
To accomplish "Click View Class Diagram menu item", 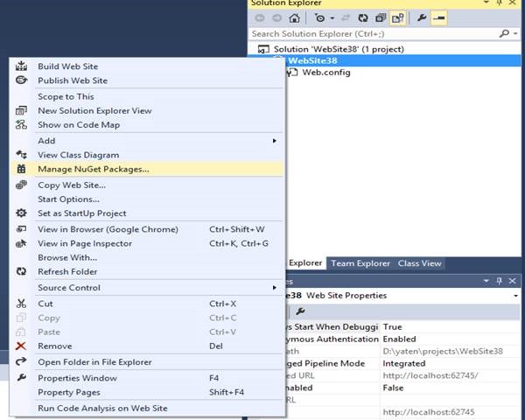I will (x=79, y=155).
